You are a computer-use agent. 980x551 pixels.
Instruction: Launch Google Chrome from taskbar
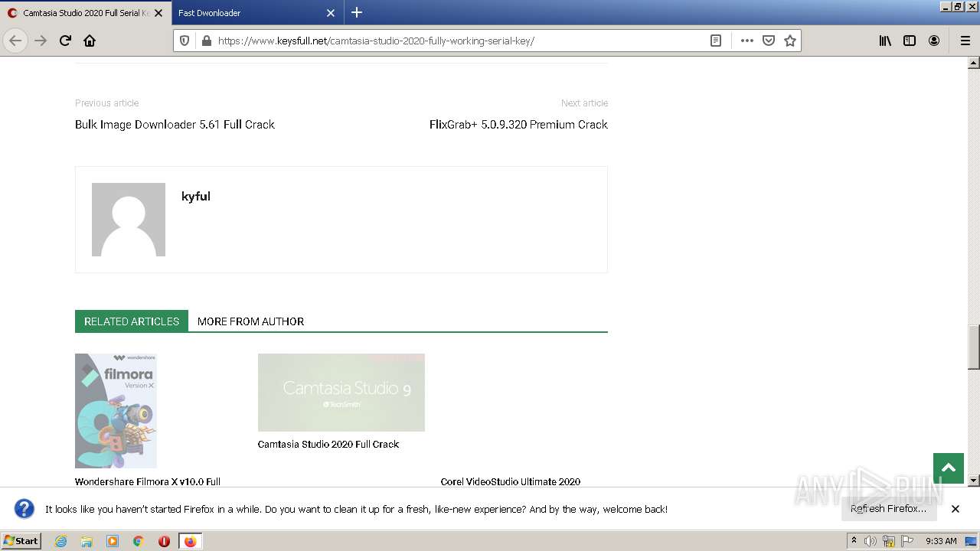click(x=139, y=541)
